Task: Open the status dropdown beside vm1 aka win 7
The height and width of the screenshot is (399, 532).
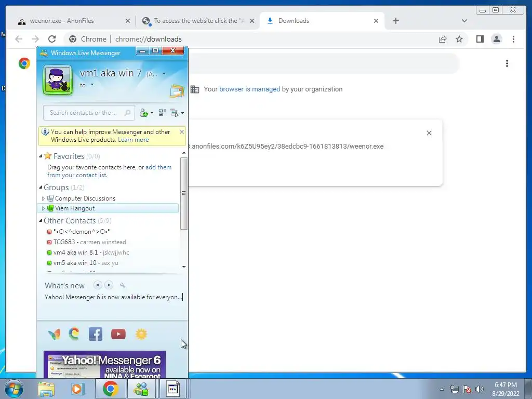Action: (164, 74)
